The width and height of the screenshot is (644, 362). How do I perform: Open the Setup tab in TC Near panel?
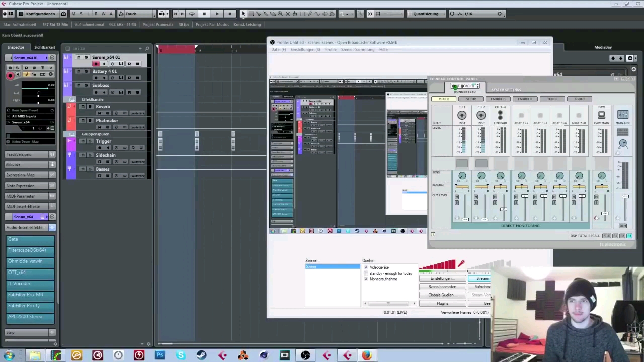pos(471,99)
